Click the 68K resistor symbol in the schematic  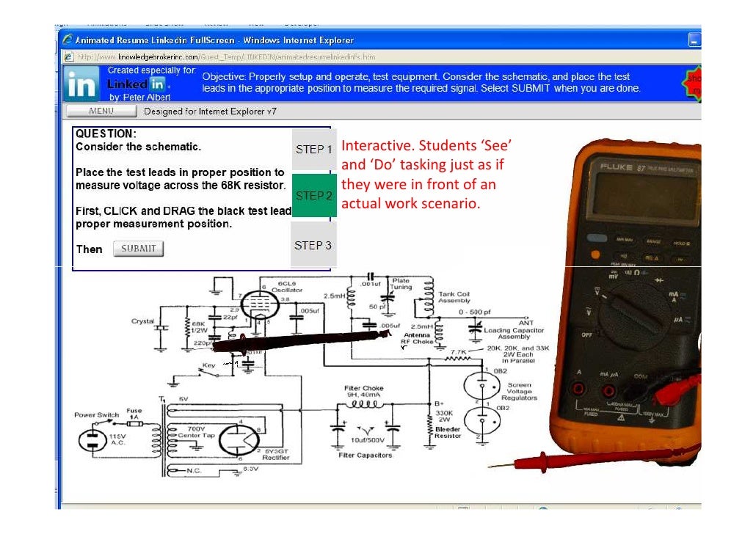(188, 326)
